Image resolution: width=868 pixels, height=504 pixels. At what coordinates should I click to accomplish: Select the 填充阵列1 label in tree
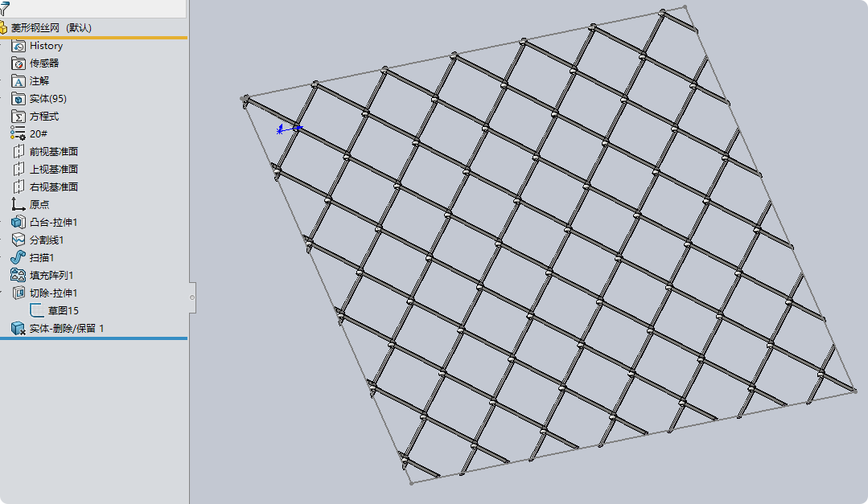(x=51, y=276)
